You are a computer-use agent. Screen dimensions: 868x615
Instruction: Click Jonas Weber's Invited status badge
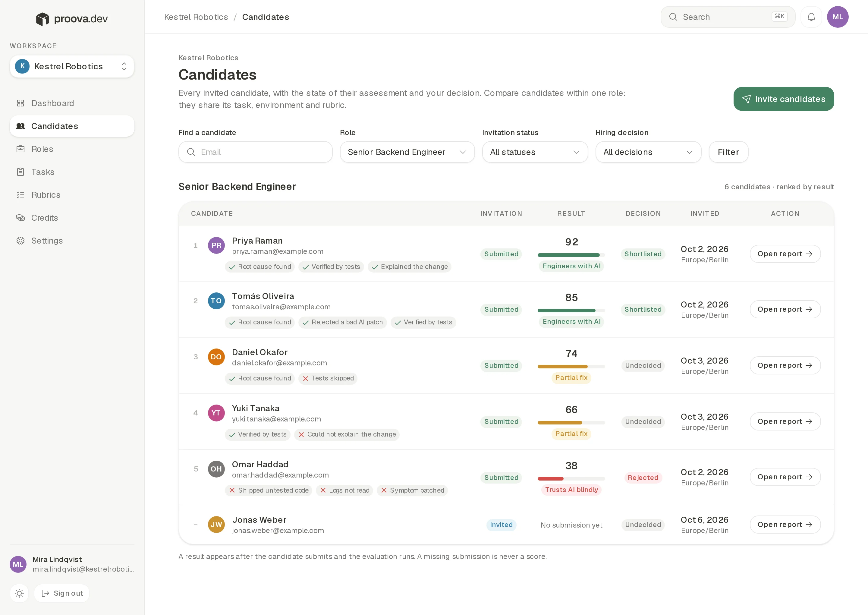pyautogui.click(x=501, y=525)
